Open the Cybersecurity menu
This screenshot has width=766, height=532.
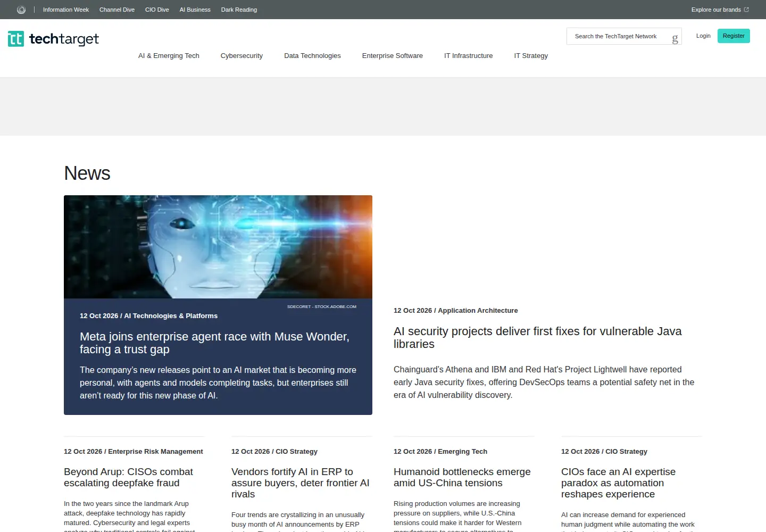coord(242,55)
